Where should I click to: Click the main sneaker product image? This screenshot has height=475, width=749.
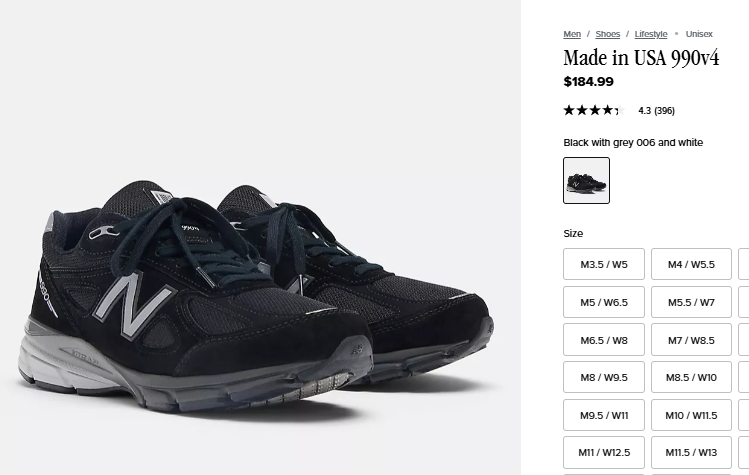click(x=260, y=238)
